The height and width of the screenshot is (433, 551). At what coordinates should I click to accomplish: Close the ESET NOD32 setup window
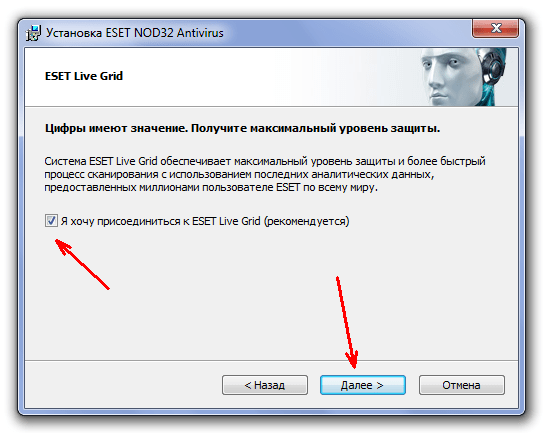click(495, 28)
